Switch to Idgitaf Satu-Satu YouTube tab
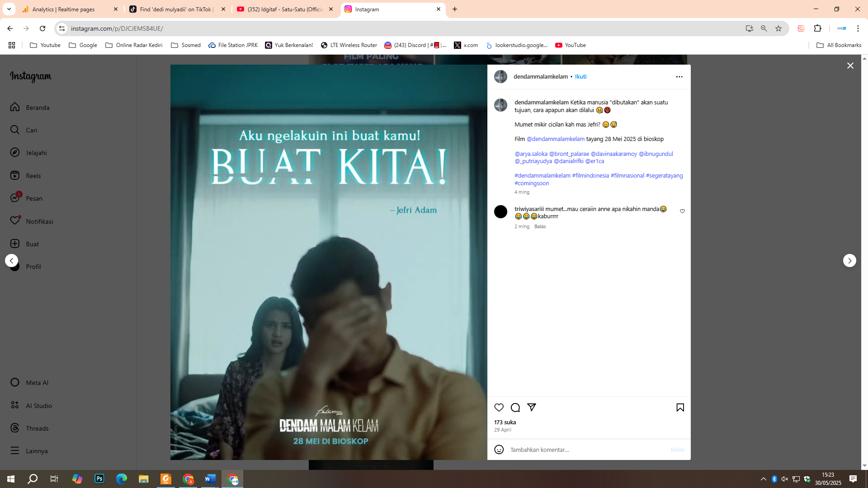This screenshot has width=868, height=488. tap(285, 9)
